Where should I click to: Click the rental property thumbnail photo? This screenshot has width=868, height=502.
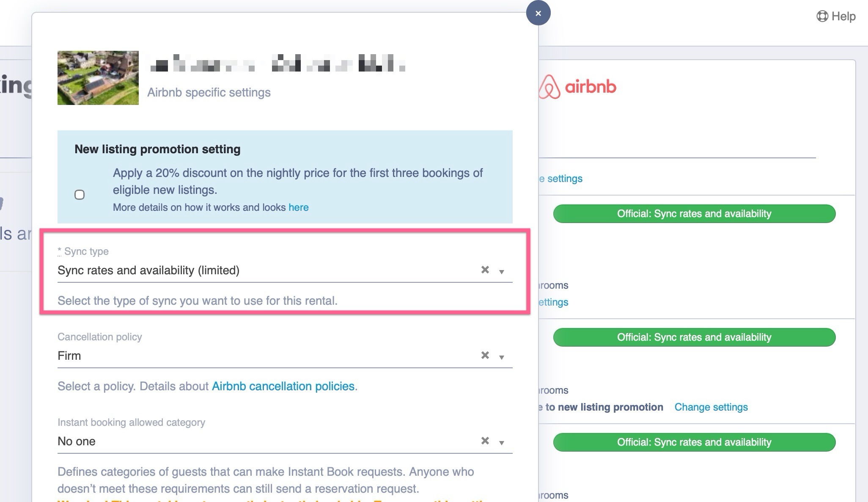98,78
